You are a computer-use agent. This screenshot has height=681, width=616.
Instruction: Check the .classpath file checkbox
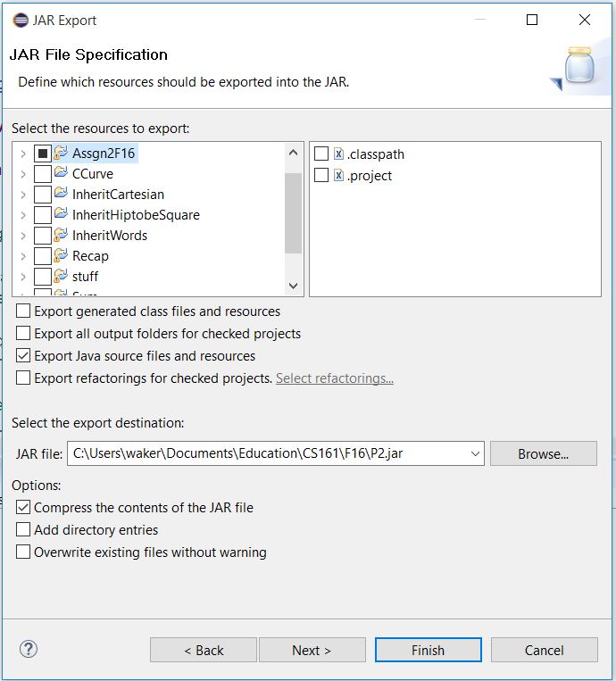coord(321,154)
